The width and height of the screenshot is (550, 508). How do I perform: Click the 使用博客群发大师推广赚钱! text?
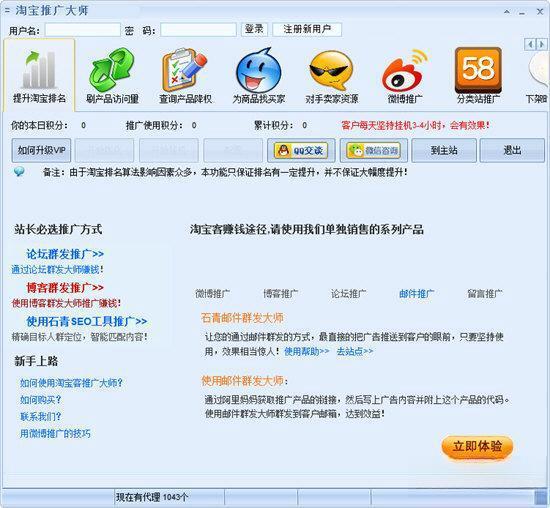pos(66,303)
